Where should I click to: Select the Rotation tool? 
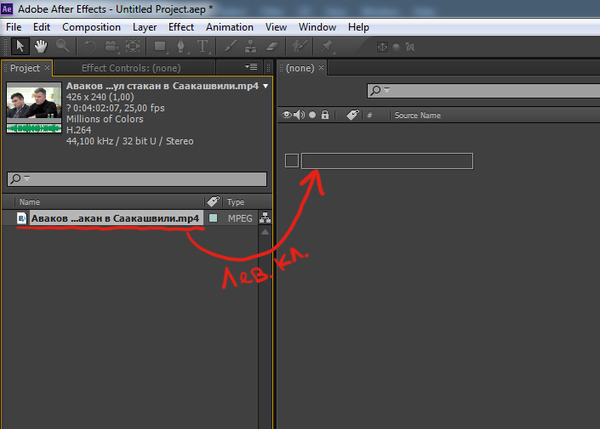90,47
